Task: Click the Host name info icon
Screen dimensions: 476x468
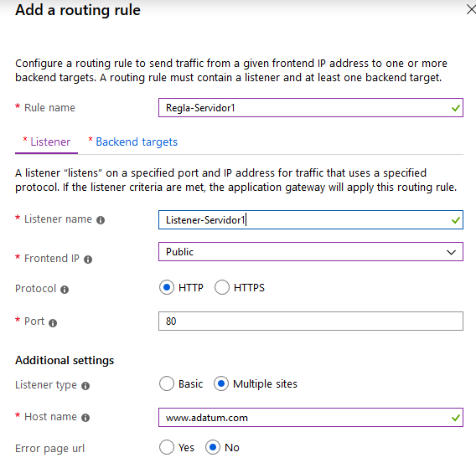Action: [x=85, y=418]
